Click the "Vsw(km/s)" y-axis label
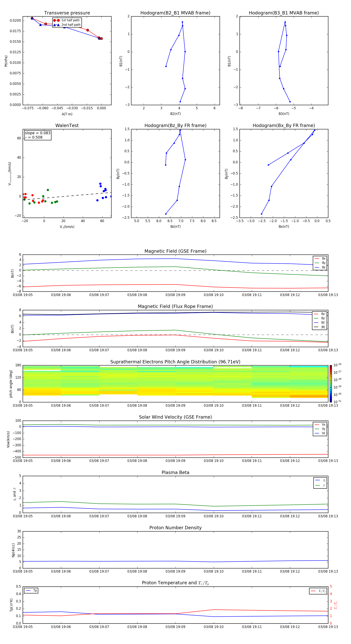Viewport: 351px width, 644px height. pos(8,439)
